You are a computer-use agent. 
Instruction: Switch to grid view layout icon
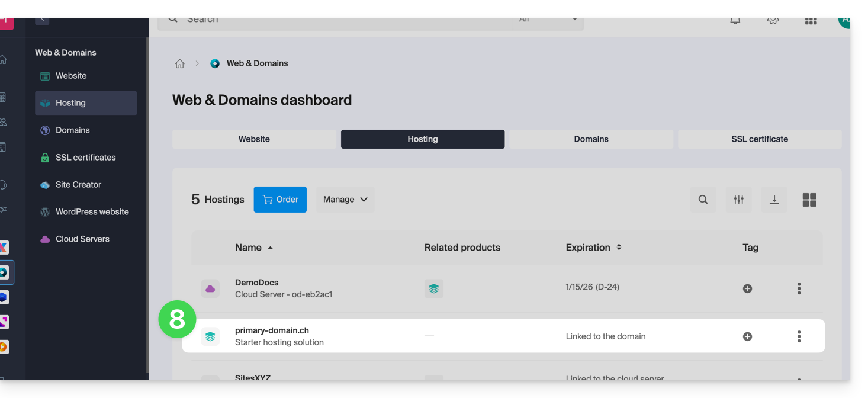809,200
